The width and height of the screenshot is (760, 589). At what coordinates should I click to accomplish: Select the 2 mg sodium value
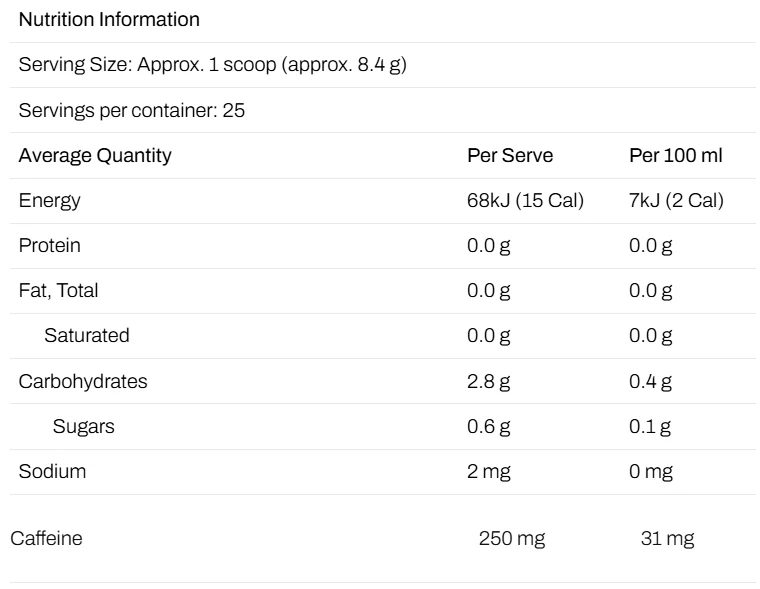(x=489, y=472)
